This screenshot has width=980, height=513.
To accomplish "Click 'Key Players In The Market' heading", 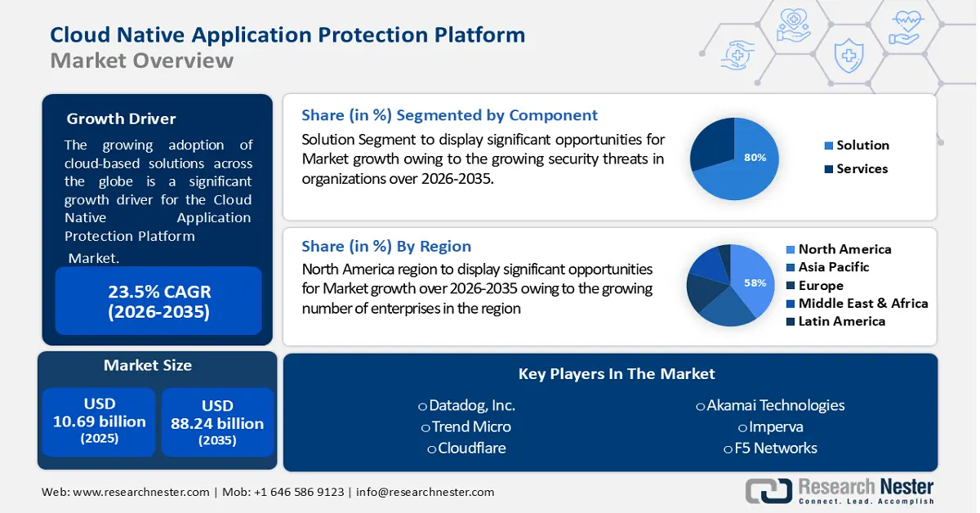I will pos(617,373).
